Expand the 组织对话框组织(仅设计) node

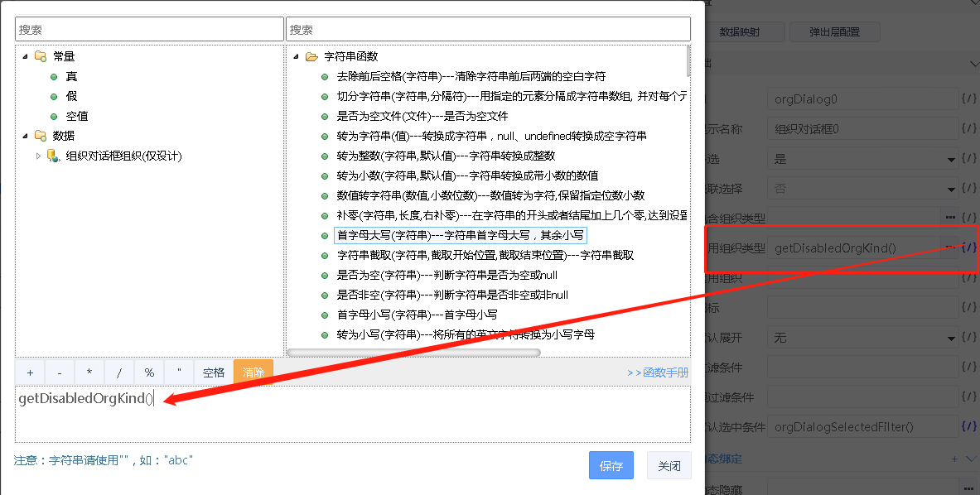click(x=38, y=156)
